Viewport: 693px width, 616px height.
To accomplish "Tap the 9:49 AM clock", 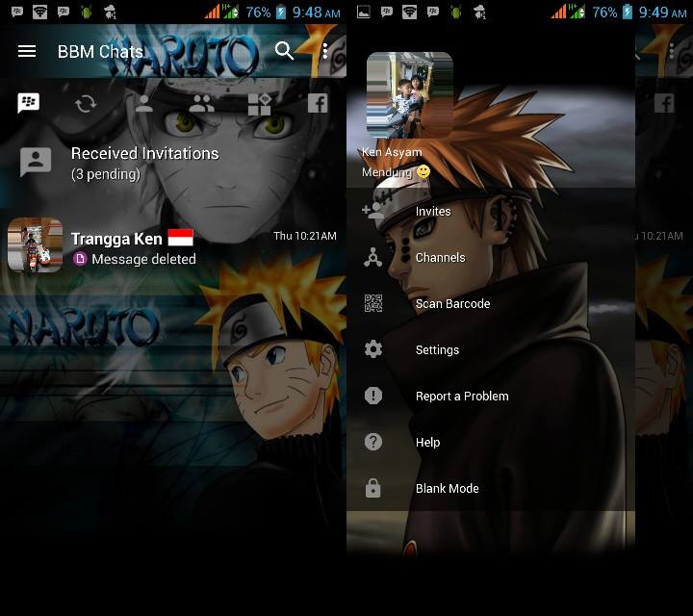I will [x=662, y=13].
